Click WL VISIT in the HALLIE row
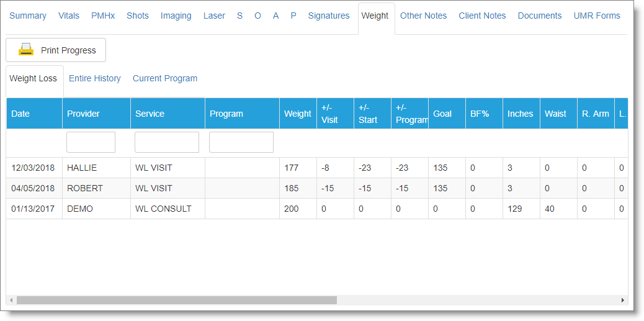 pos(154,168)
